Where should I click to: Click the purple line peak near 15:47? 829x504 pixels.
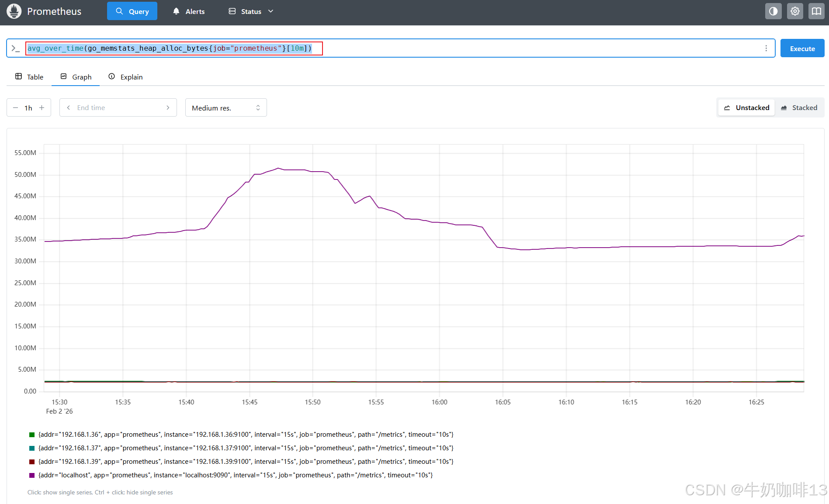pos(278,168)
